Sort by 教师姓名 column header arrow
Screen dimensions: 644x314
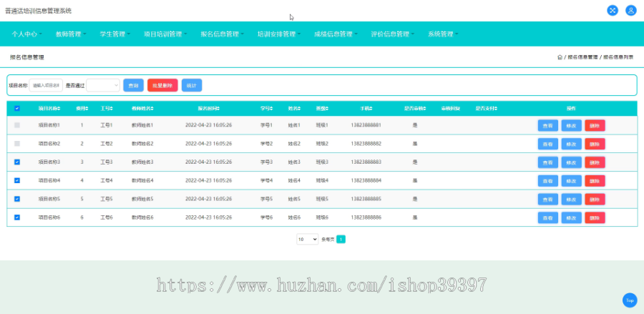(152, 109)
